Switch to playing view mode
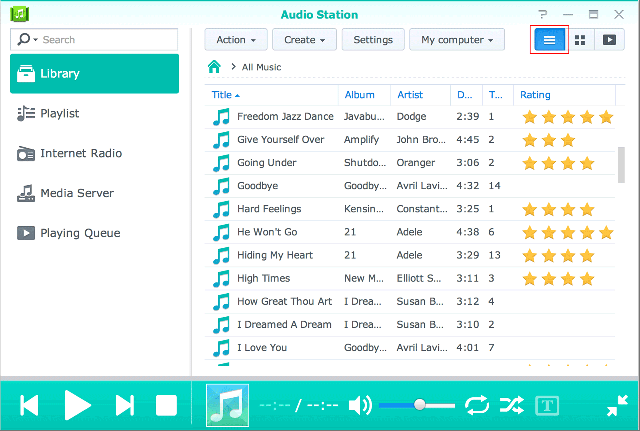 pyautogui.click(x=609, y=40)
